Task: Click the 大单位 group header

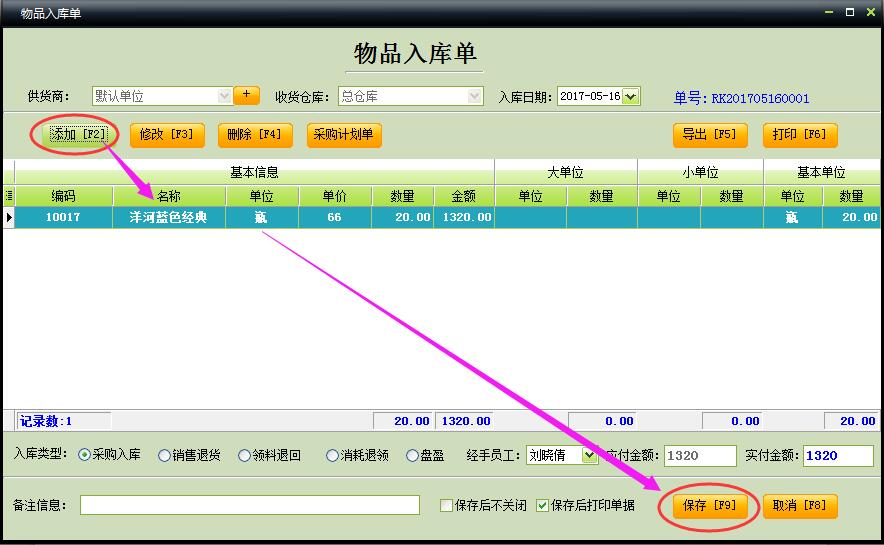Action: point(565,172)
